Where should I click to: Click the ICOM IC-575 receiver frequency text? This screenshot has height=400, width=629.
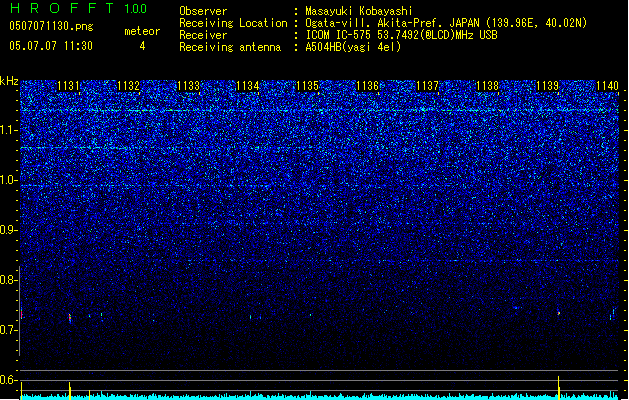401,35
